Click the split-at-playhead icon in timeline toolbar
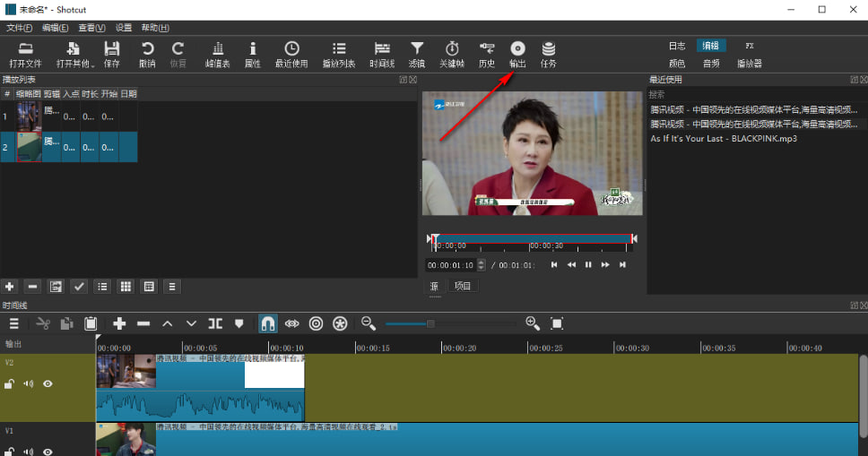 click(x=215, y=323)
